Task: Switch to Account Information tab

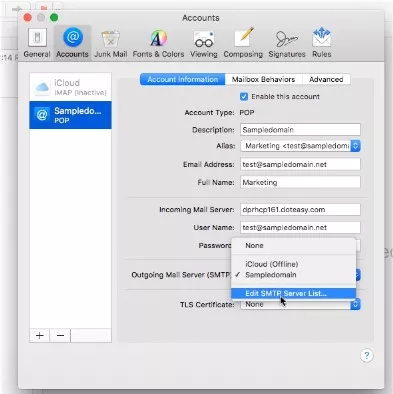Action: [x=182, y=79]
